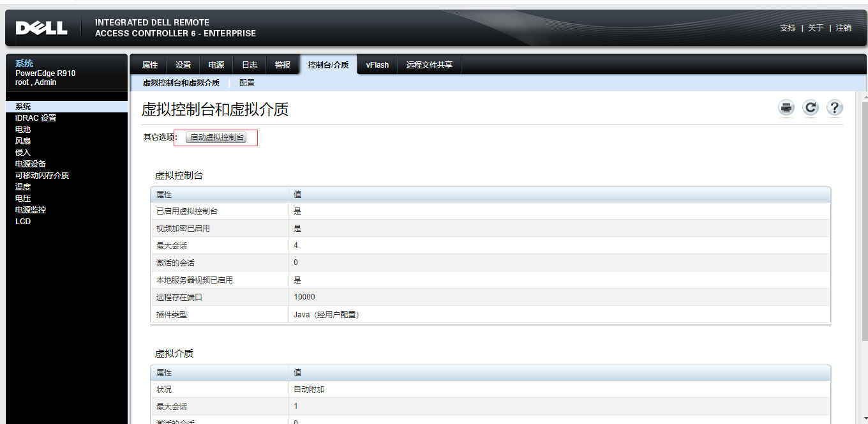
Task: Select the vFlash tab
Action: pos(377,65)
